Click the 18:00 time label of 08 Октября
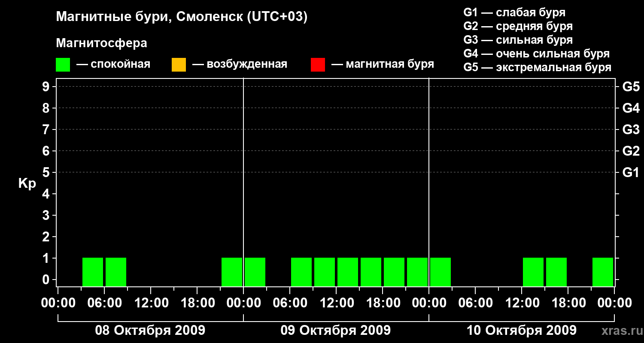Screen dimensions: 644x343 click(x=197, y=303)
